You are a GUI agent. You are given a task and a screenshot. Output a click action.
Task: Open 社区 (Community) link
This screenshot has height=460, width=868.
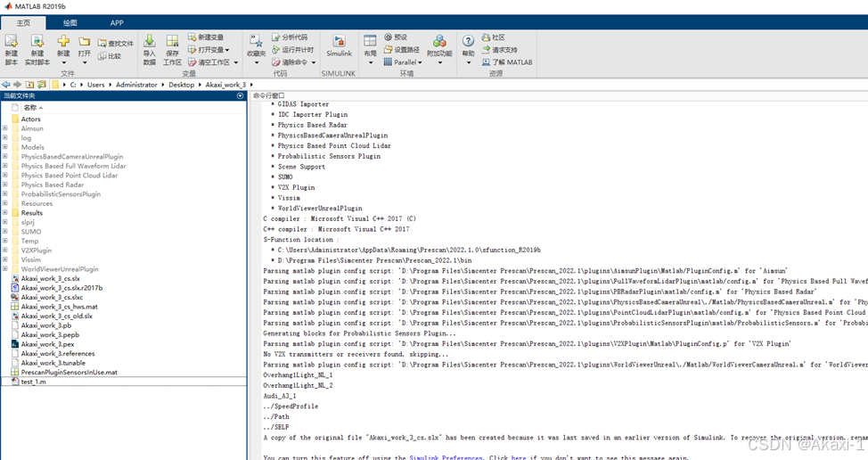tap(493, 37)
